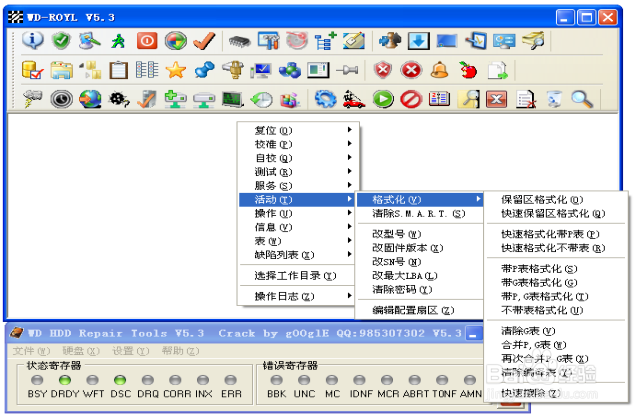Screen dimensions: 634x416
Task: Click the clipboard toolbar icon
Action: pyautogui.click(x=118, y=70)
